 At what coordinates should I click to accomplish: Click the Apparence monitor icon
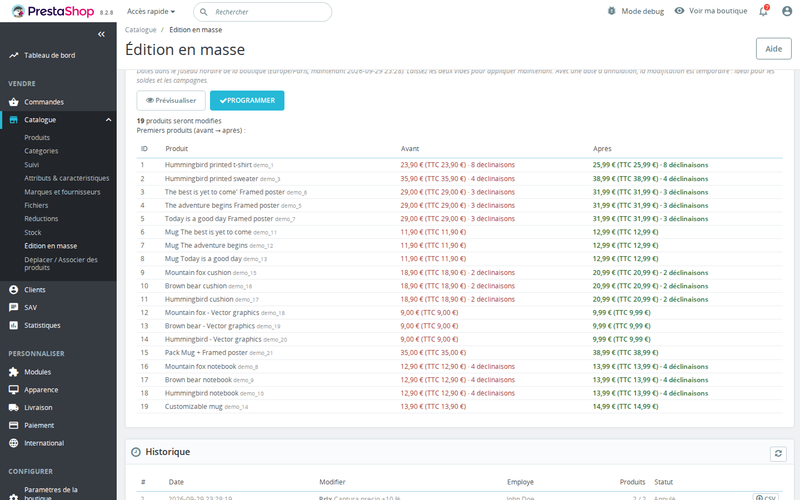[14, 390]
